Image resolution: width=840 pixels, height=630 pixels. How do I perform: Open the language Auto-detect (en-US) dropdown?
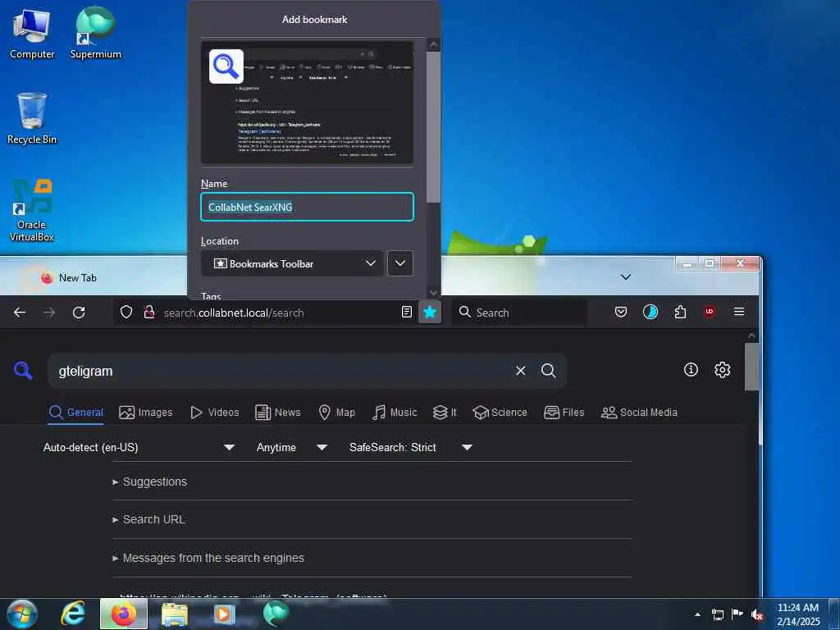coord(139,447)
